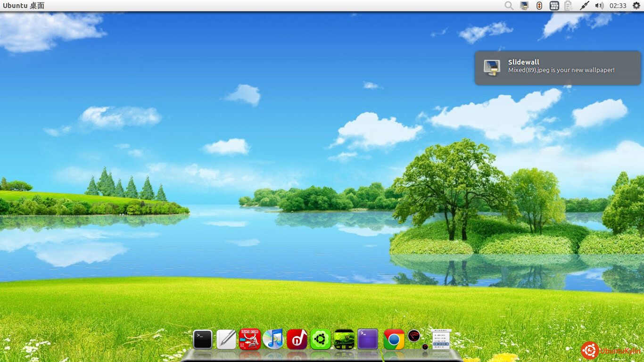
Task: Open the system gear menu
Action: (636, 6)
